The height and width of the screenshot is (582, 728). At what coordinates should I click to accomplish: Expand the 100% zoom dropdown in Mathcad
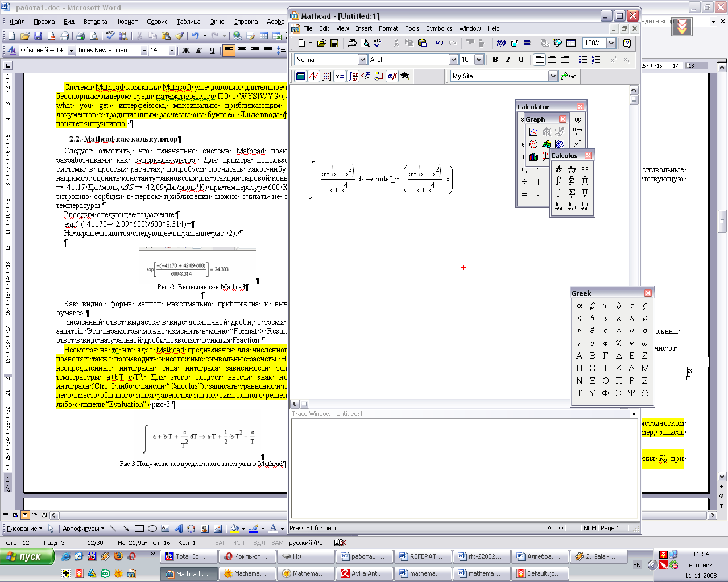click(x=611, y=43)
